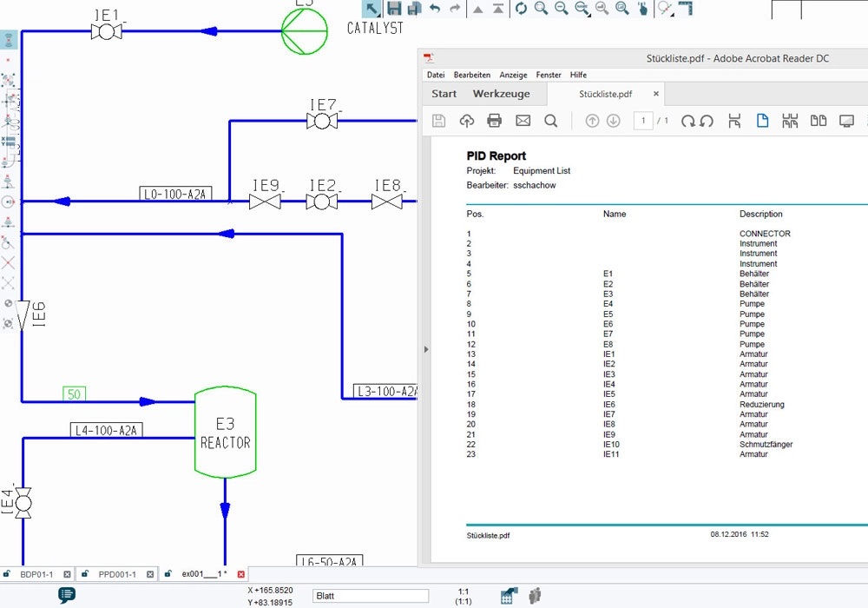
Task: Select the ex001___1 drawing tab
Action: [204, 574]
